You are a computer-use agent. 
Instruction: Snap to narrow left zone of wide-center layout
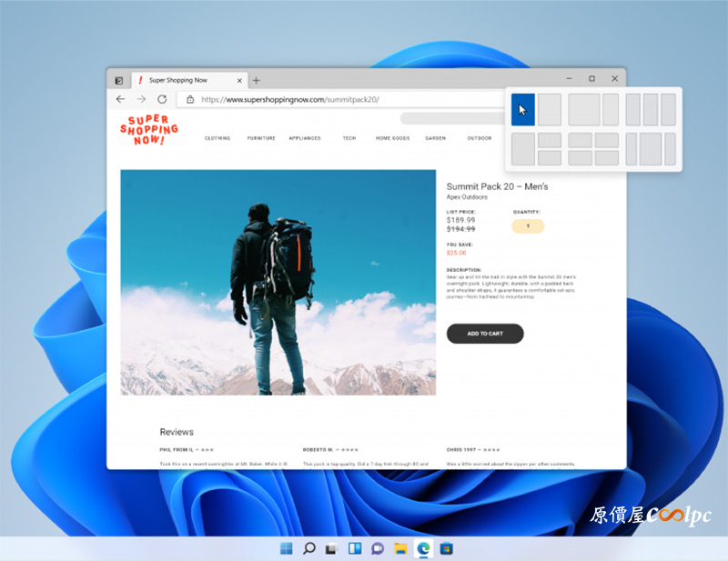pyautogui.click(x=631, y=149)
